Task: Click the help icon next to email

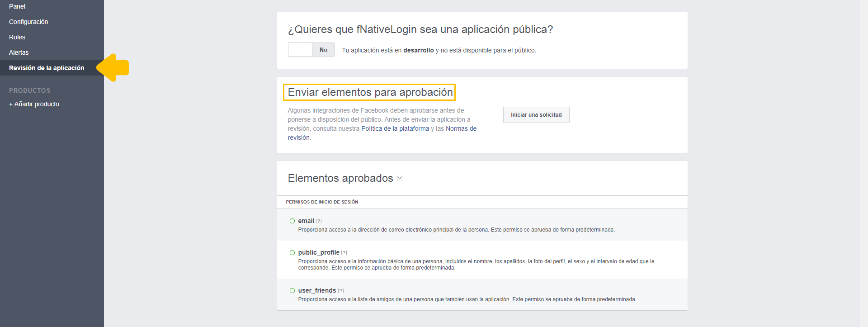Action: (x=319, y=221)
